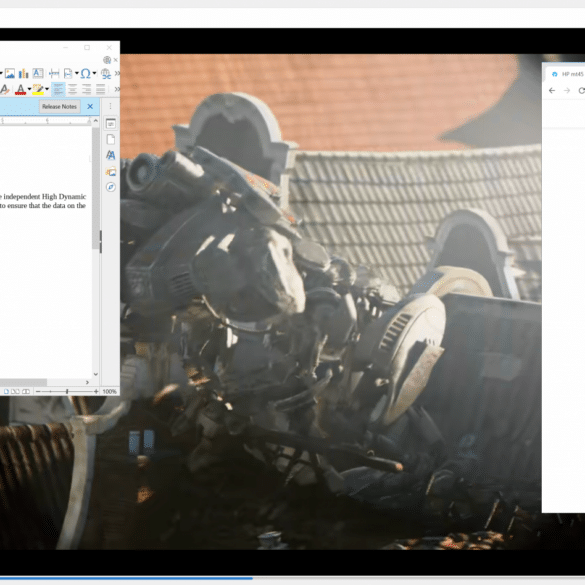Click the blue video progress bar
This screenshot has width=585, height=585.
point(126,578)
